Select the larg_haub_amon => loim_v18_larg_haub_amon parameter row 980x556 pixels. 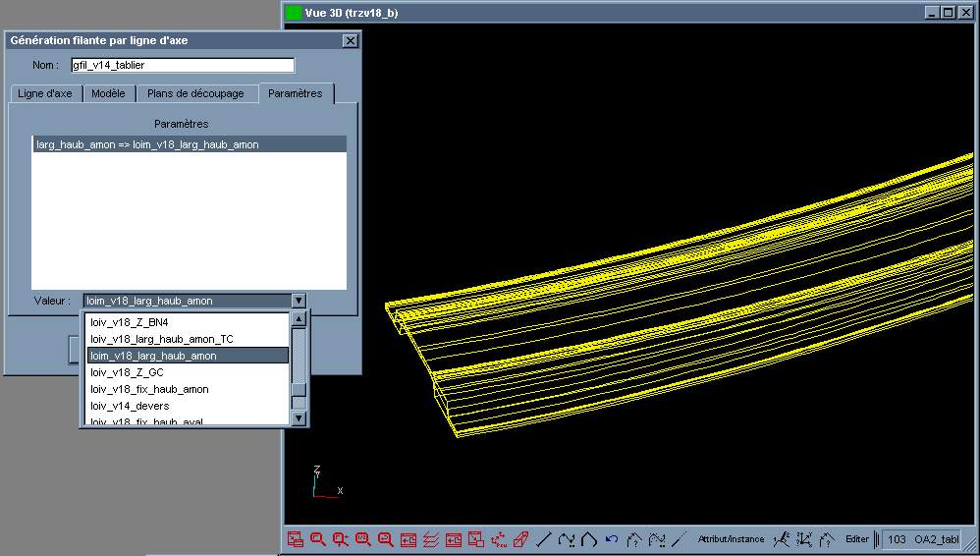[x=189, y=144]
